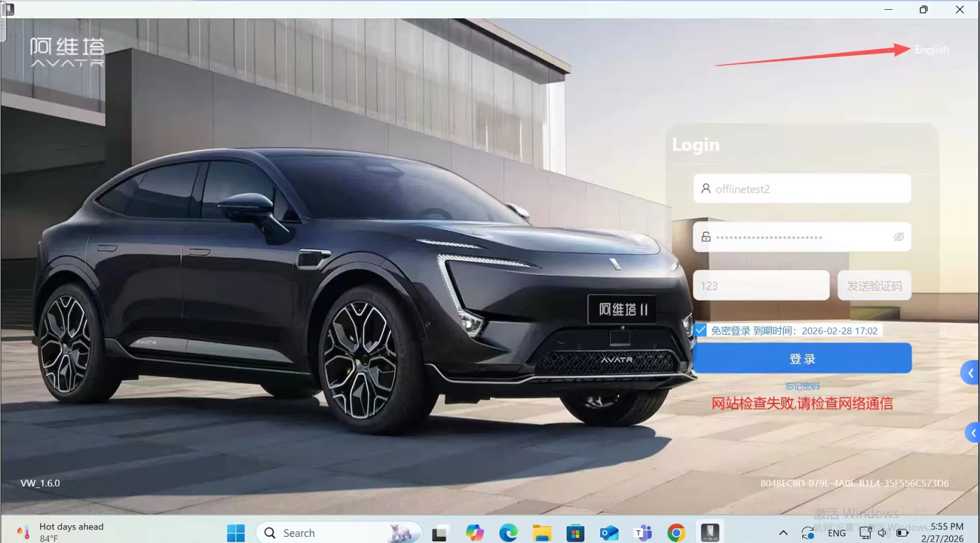Click the verification code field showing 123
The width and height of the screenshot is (980, 543).
[761, 286]
